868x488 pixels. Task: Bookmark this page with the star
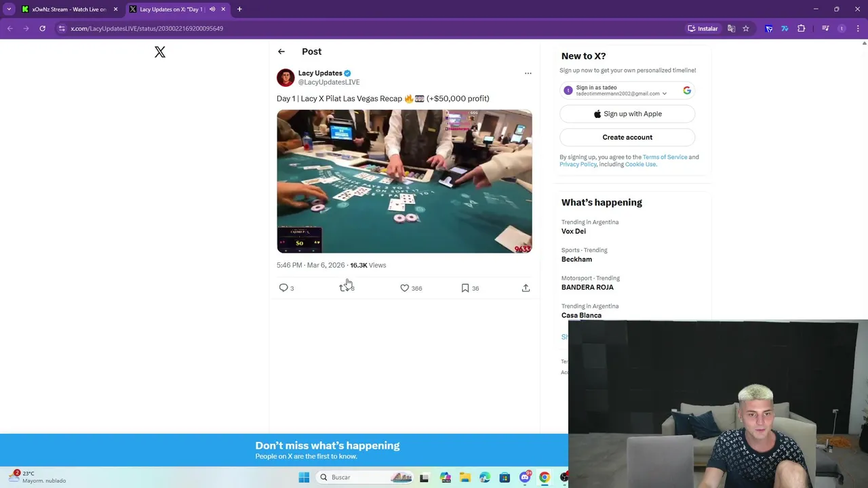746,28
